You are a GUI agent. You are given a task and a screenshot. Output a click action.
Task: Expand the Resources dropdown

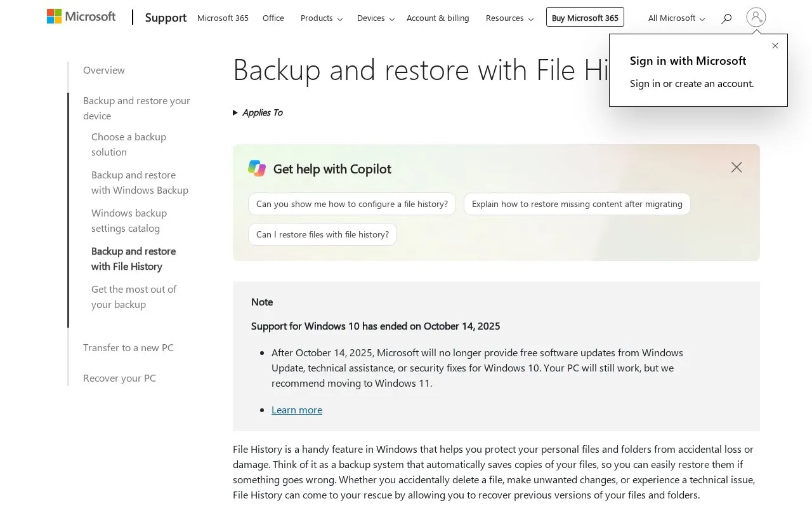pos(509,18)
